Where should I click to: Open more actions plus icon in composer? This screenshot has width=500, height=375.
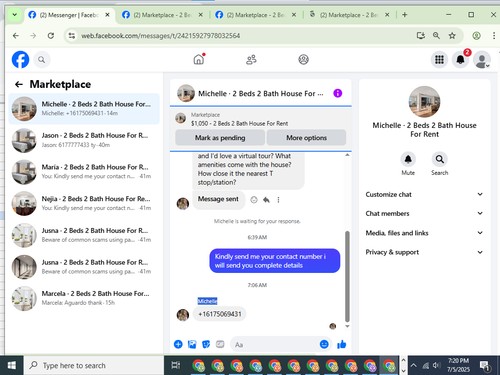tap(178, 344)
